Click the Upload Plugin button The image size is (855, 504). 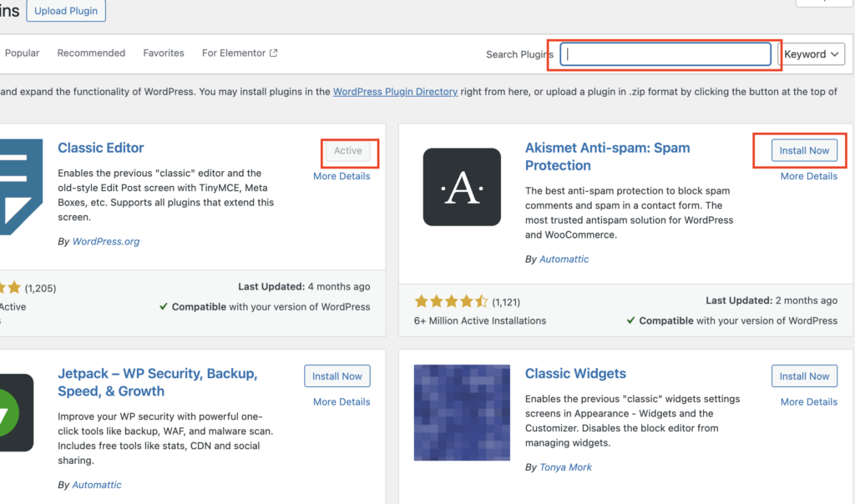pos(66,11)
